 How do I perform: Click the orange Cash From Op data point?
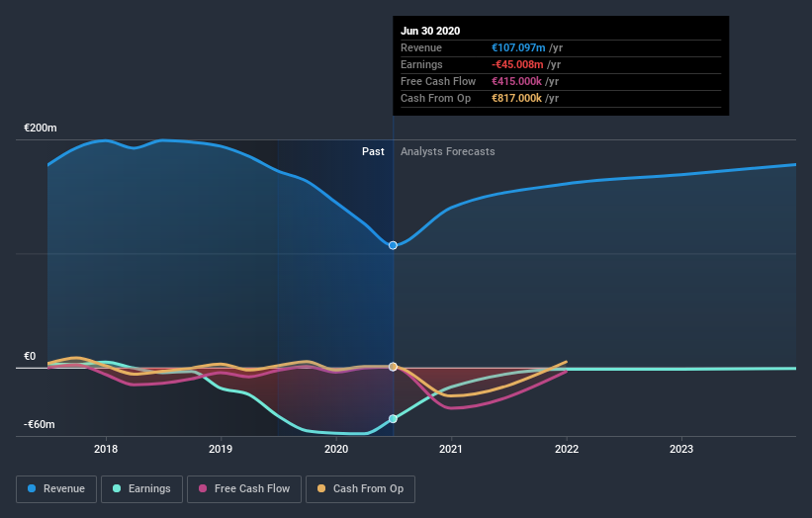(x=393, y=367)
